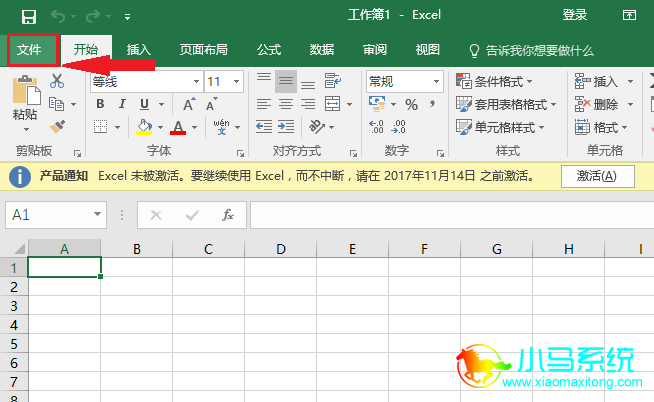Open Conditional Formatting (条件格式) menu
The width and height of the screenshot is (654, 402).
click(494, 81)
